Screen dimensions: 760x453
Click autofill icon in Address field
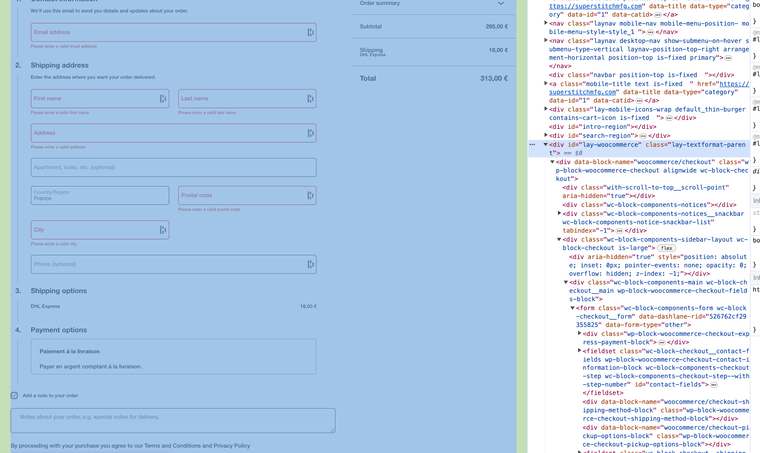click(310, 133)
